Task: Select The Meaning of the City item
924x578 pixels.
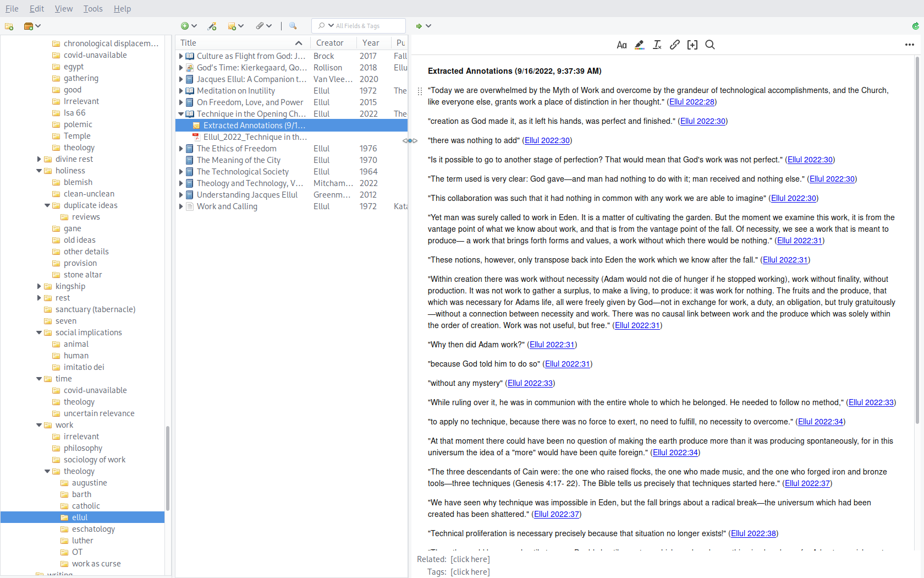Action: pyautogui.click(x=291, y=160)
